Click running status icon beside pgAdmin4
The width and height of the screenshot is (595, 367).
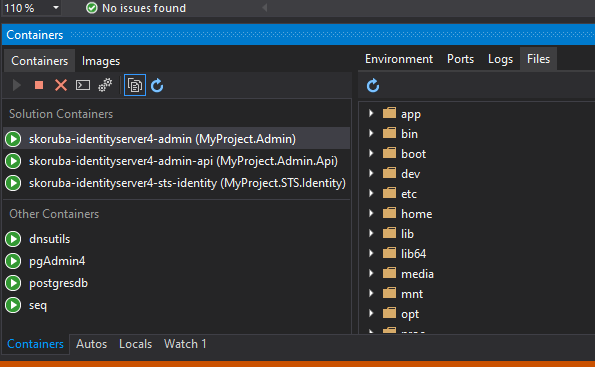13,261
